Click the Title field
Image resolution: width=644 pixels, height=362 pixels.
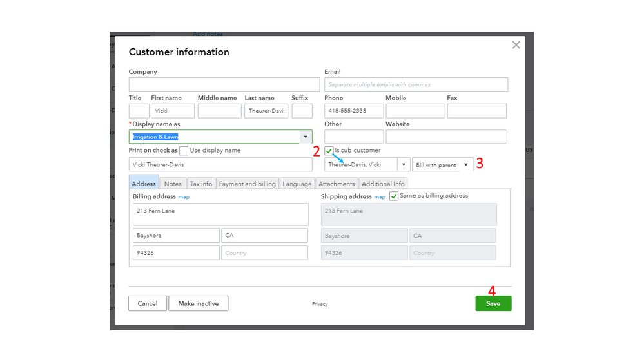pos(139,111)
